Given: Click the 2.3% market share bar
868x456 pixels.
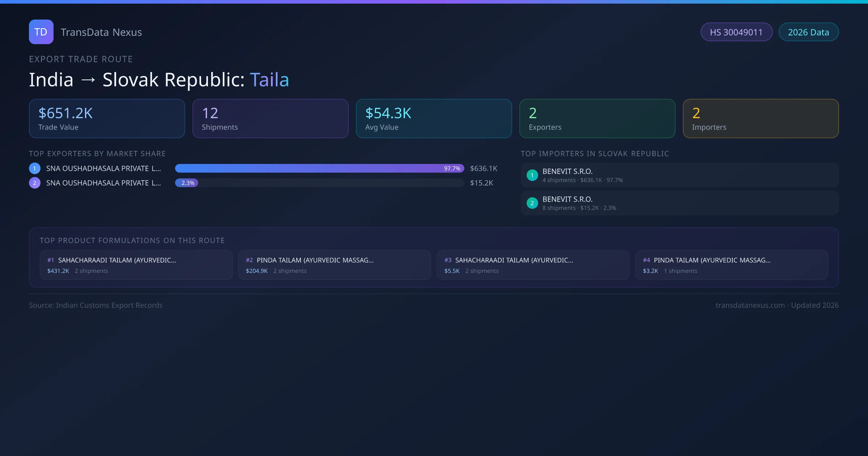Looking at the screenshot, I should click(187, 183).
